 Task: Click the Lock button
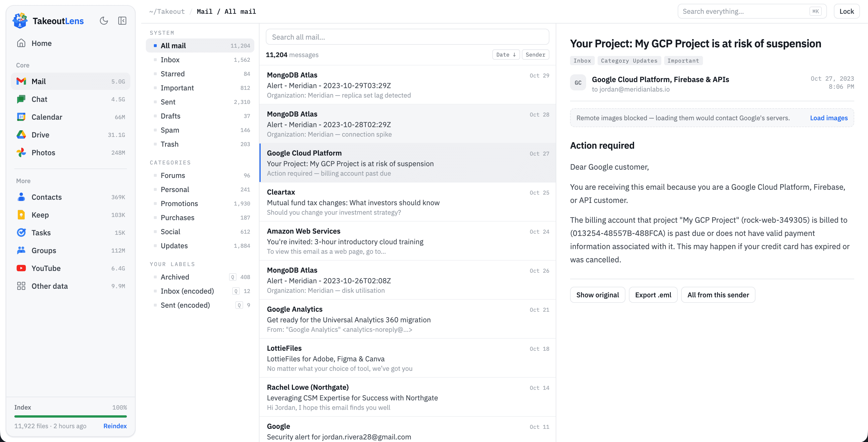click(846, 11)
